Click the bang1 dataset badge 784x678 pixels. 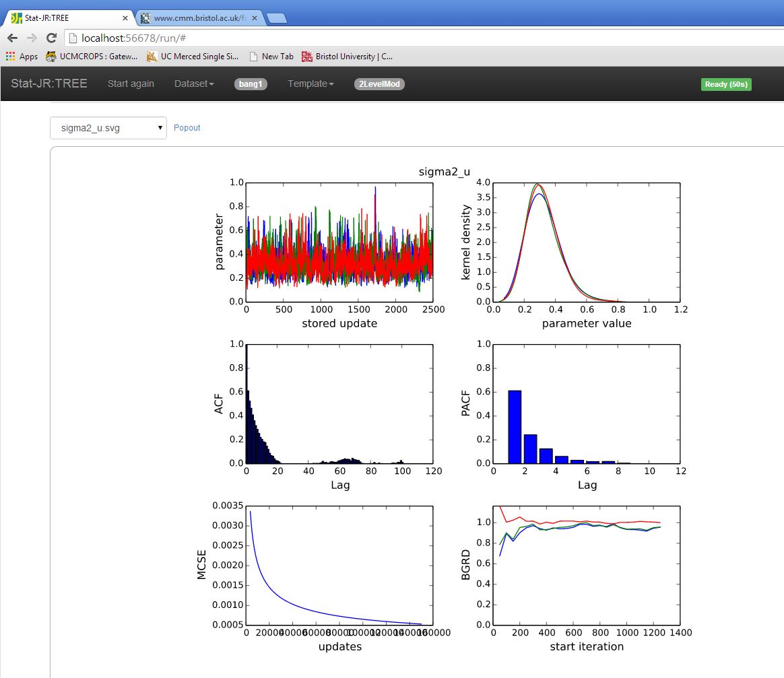point(251,84)
